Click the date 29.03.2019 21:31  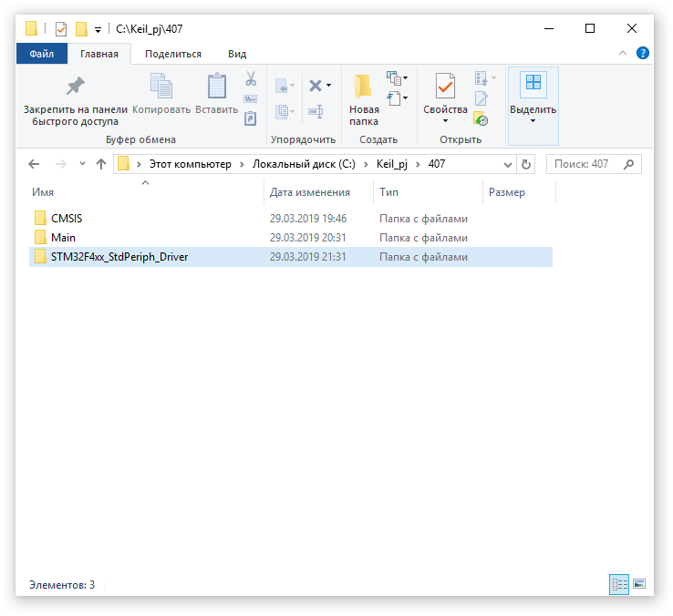(x=307, y=257)
